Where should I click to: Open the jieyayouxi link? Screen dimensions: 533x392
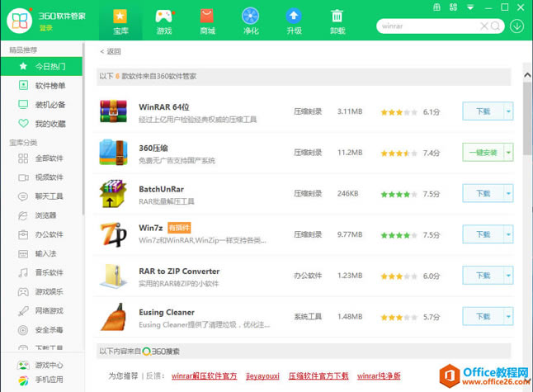[262, 376]
